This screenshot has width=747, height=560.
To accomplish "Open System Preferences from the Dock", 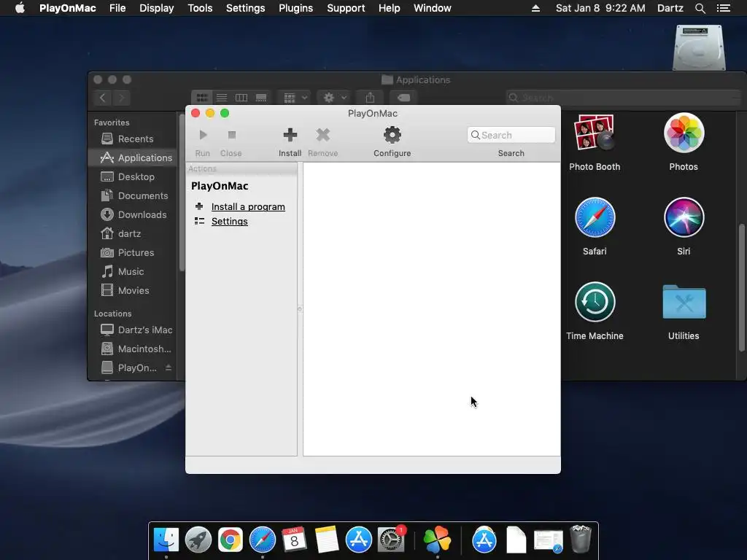I will [x=391, y=540].
